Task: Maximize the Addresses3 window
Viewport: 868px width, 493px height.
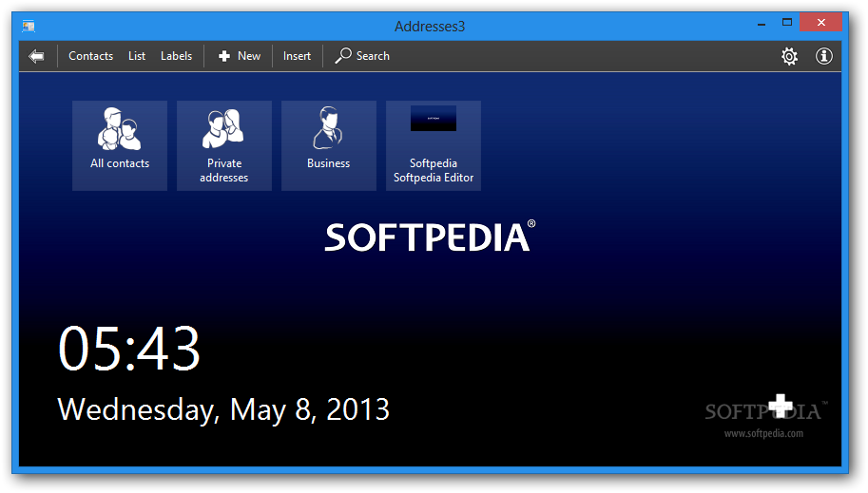Action: 787,23
